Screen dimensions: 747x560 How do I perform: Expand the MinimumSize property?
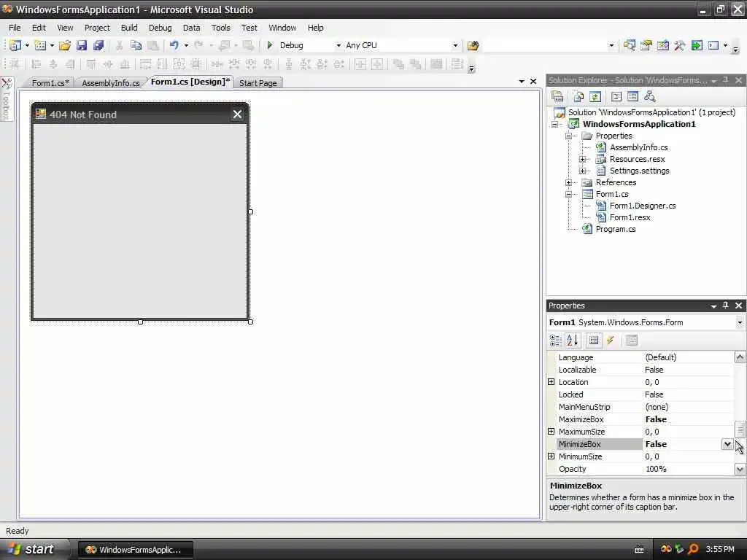tap(551, 456)
